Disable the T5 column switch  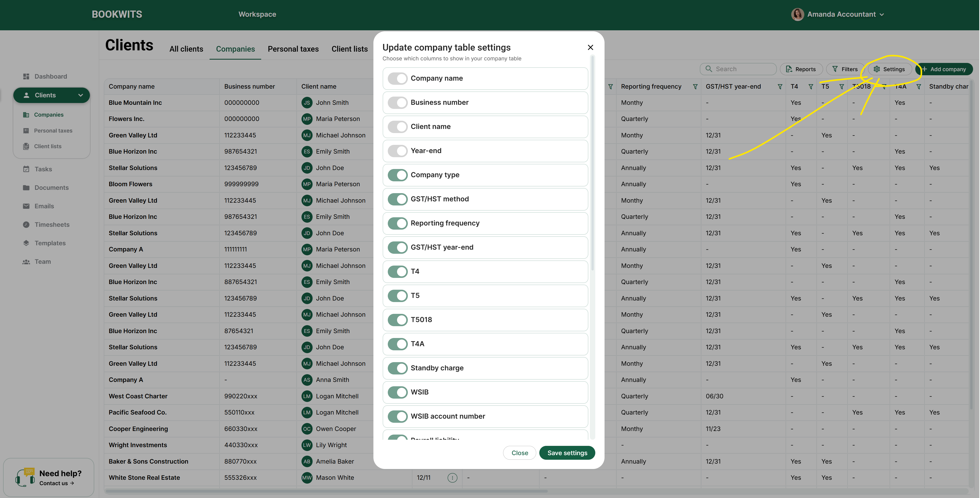[398, 296]
